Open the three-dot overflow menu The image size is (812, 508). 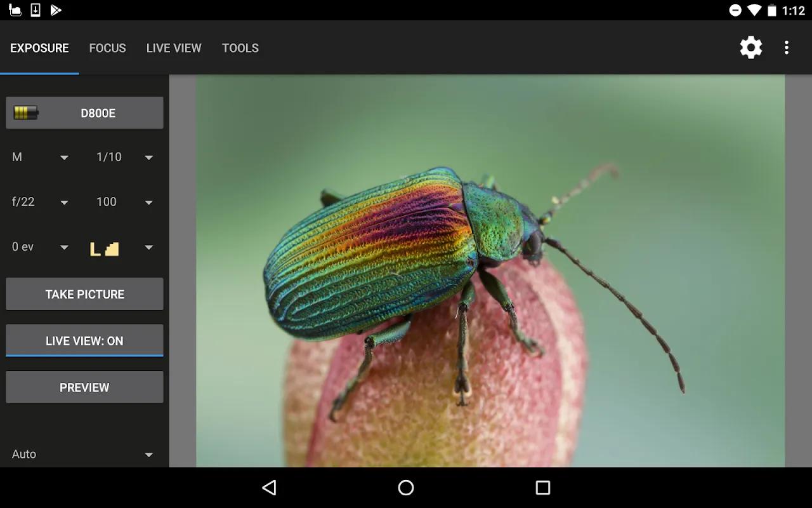[787, 48]
